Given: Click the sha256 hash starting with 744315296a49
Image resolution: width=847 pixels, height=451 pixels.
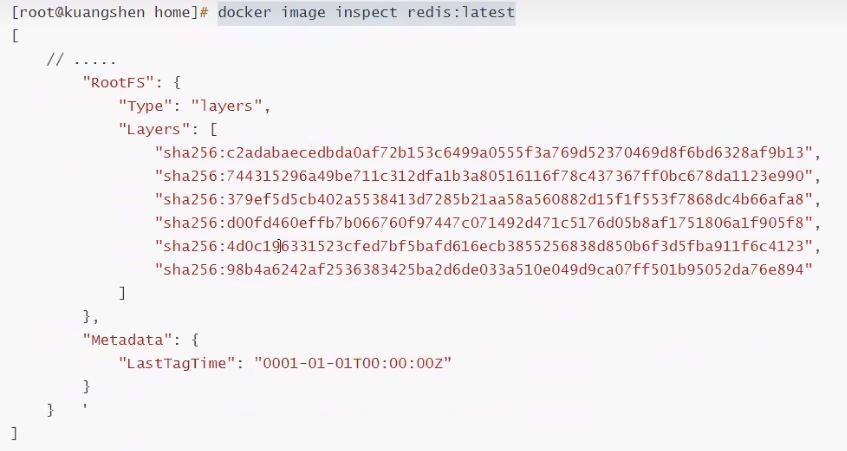Looking at the screenshot, I should click(486, 175).
